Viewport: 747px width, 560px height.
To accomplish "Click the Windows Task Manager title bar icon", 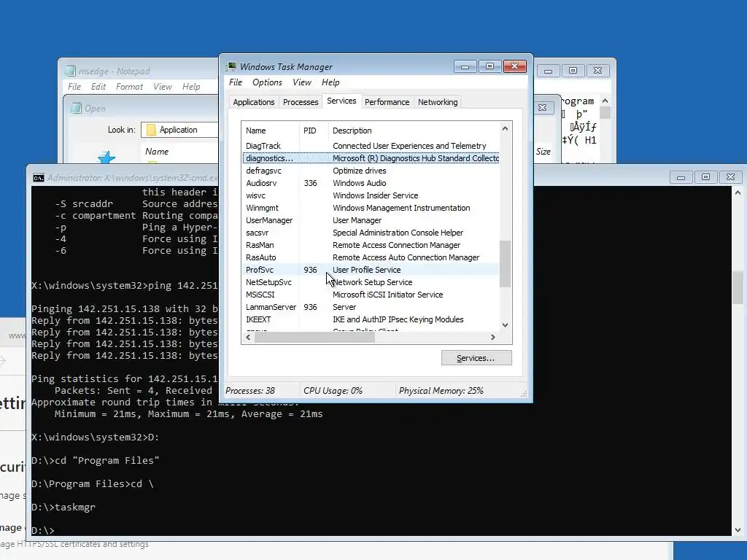I will click(x=231, y=66).
